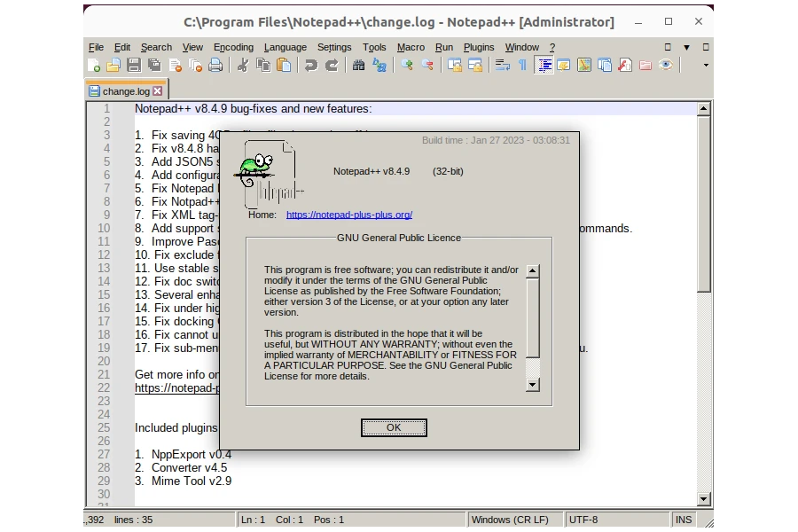Open Find with the binoculars icon
This screenshot has width=798, height=532.
359,65
